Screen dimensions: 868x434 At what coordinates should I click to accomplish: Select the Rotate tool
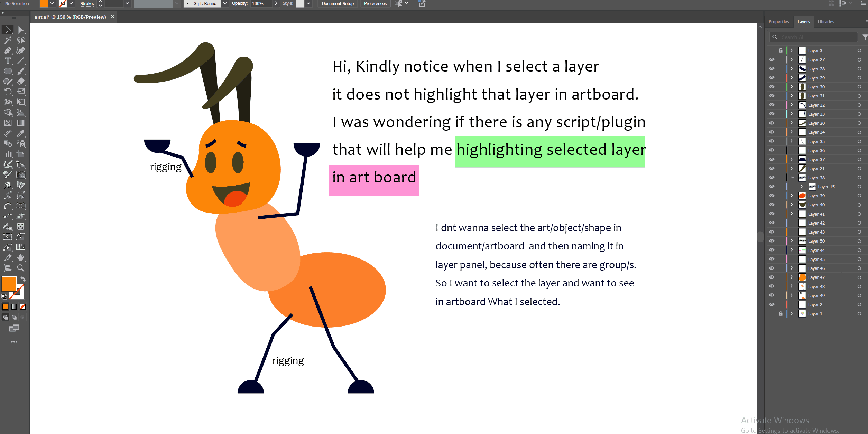(x=8, y=92)
